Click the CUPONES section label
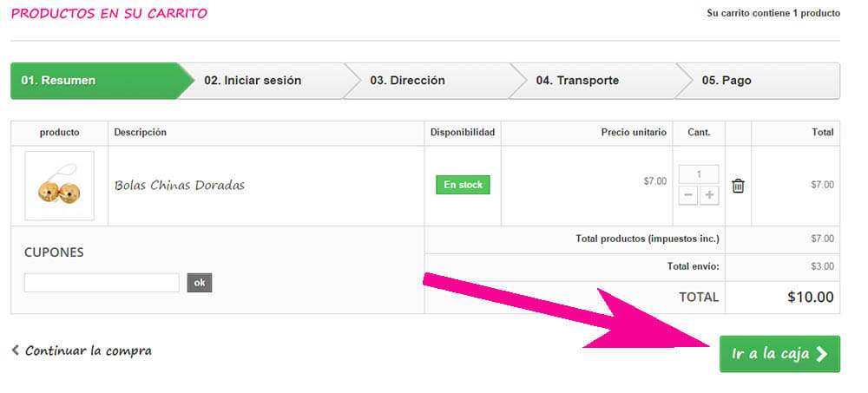 (x=54, y=252)
